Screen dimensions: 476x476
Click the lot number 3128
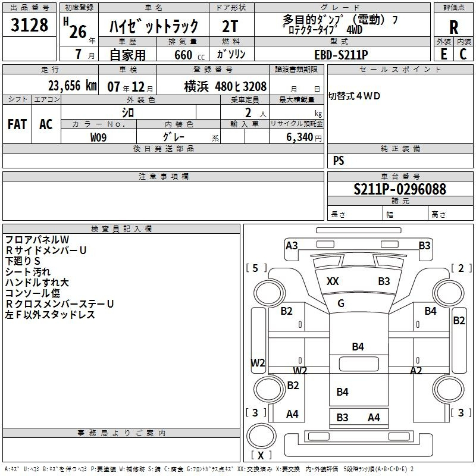point(29,25)
